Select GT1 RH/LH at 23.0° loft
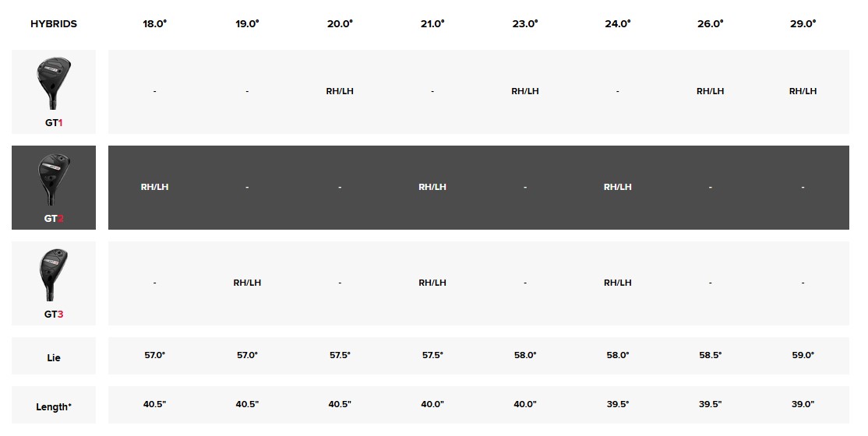Screen dimensions: 868x436 click(525, 91)
